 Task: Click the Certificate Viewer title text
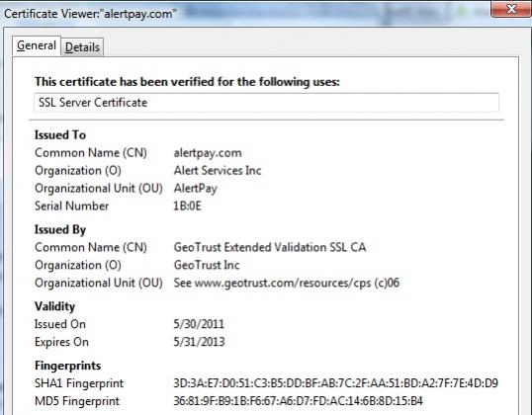(90, 14)
